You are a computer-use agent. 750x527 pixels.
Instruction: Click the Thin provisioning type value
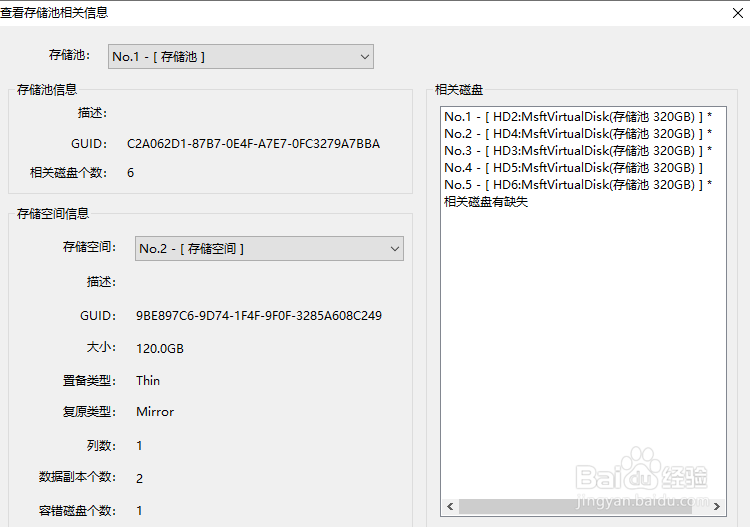(148, 381)
